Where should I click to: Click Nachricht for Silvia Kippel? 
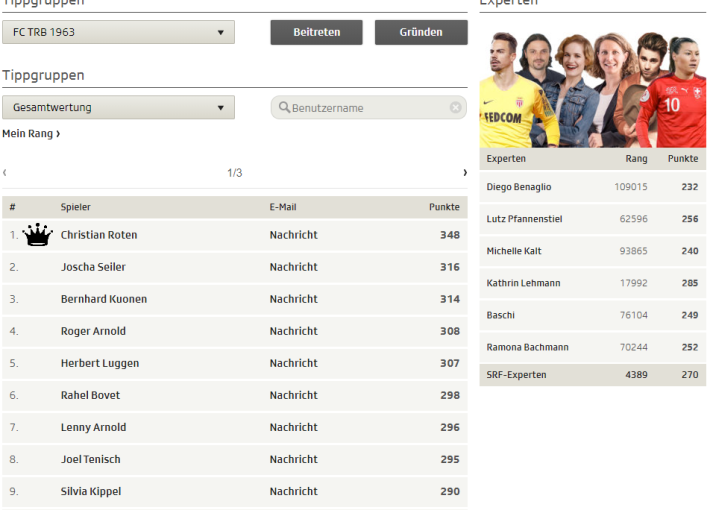coord(293,491)
